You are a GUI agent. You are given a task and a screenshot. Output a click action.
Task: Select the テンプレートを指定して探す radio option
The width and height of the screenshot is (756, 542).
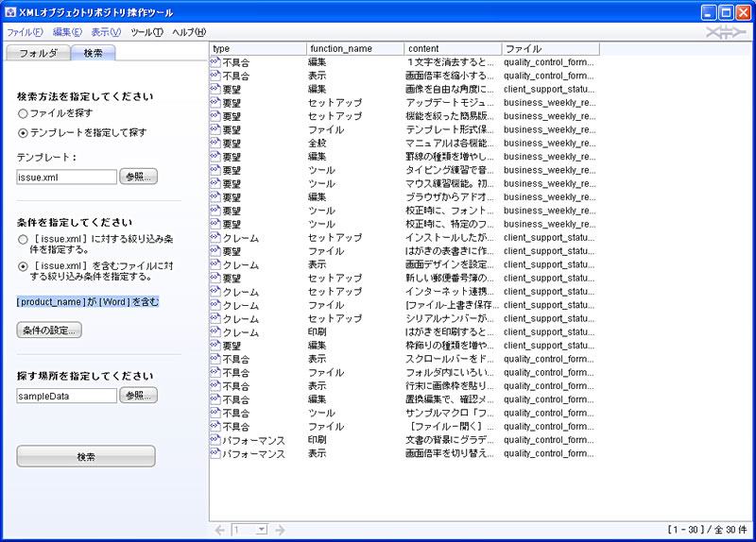coord(23,133)
